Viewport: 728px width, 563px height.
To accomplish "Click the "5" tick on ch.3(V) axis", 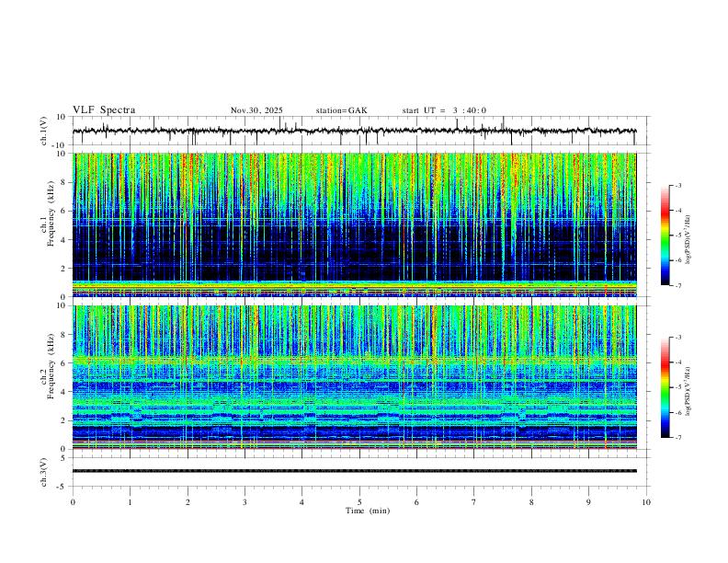I will click(x=64, y=457).
